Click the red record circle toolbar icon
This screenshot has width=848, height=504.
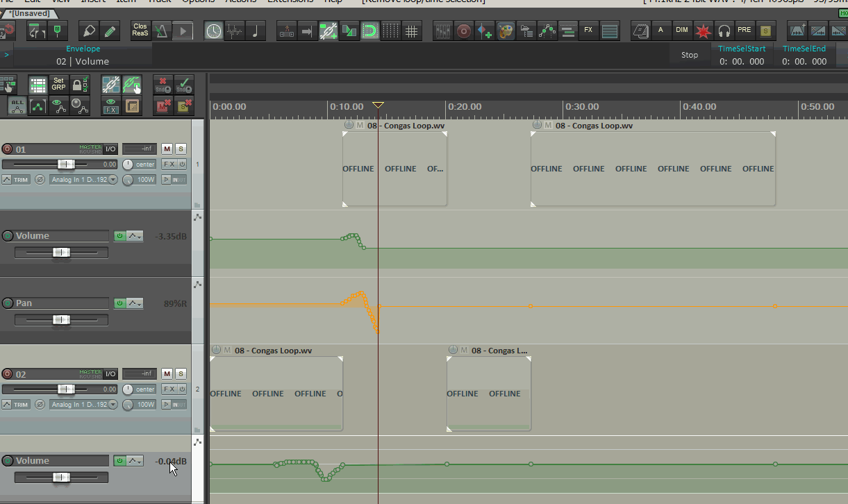pyautogui.click(x=464, y=31)
